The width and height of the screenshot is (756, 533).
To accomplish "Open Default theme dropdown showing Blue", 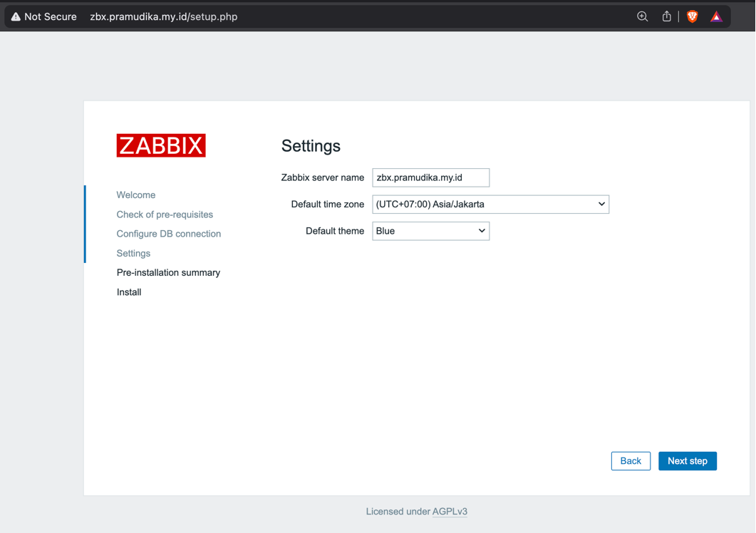I will [x=430, y=231].
